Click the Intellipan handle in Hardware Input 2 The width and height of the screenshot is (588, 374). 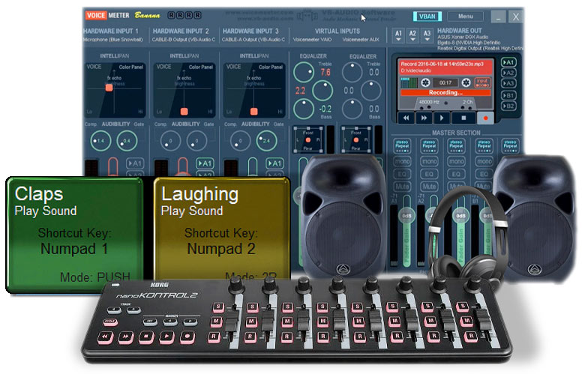(184, 111)
